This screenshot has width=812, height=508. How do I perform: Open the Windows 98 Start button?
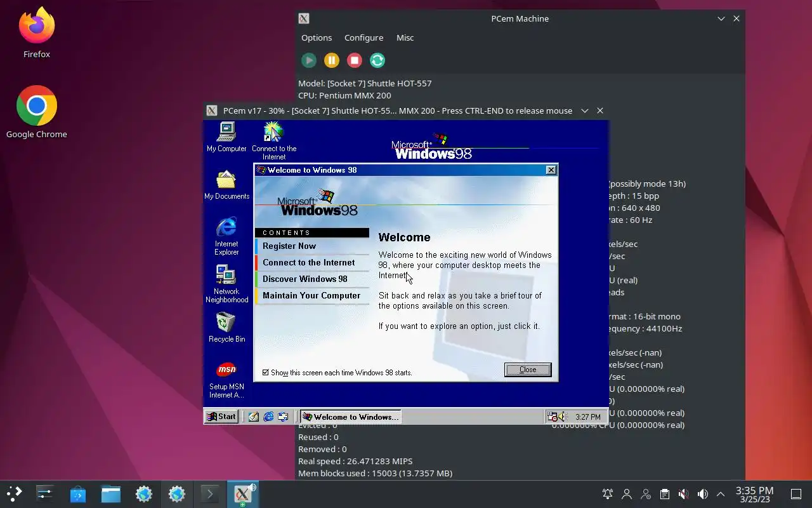[221, 417]
